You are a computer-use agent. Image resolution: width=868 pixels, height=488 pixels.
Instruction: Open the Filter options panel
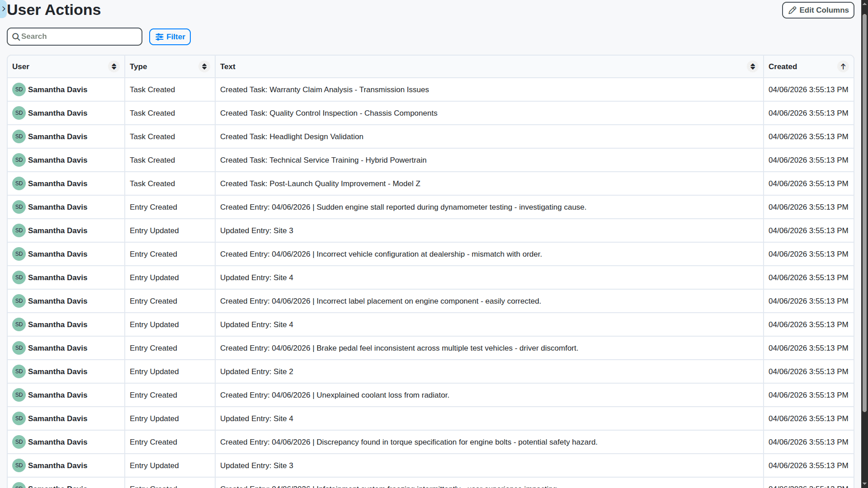click(x=170, y=37)
